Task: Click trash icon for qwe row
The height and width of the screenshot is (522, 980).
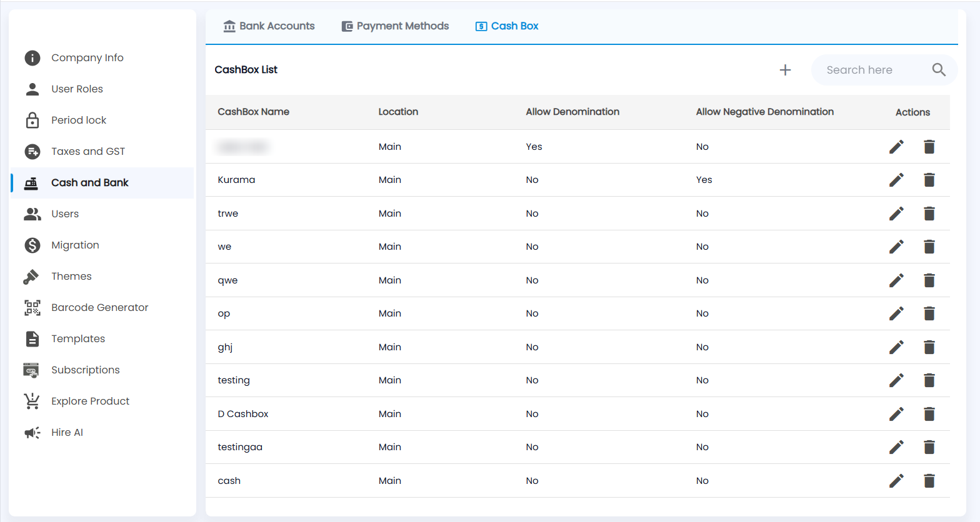Action: tap(929, 280)
